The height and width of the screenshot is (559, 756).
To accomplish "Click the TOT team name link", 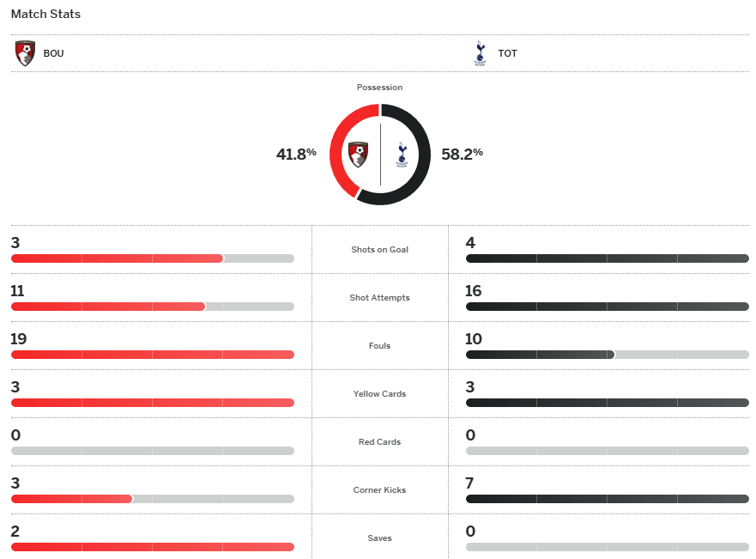I will pyautogui.click(x=507, y=53).
